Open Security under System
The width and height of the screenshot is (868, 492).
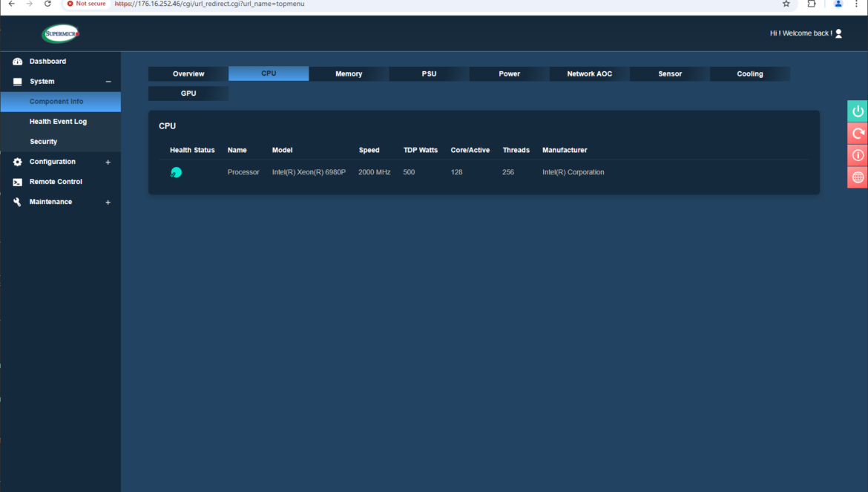coord(43,142)
